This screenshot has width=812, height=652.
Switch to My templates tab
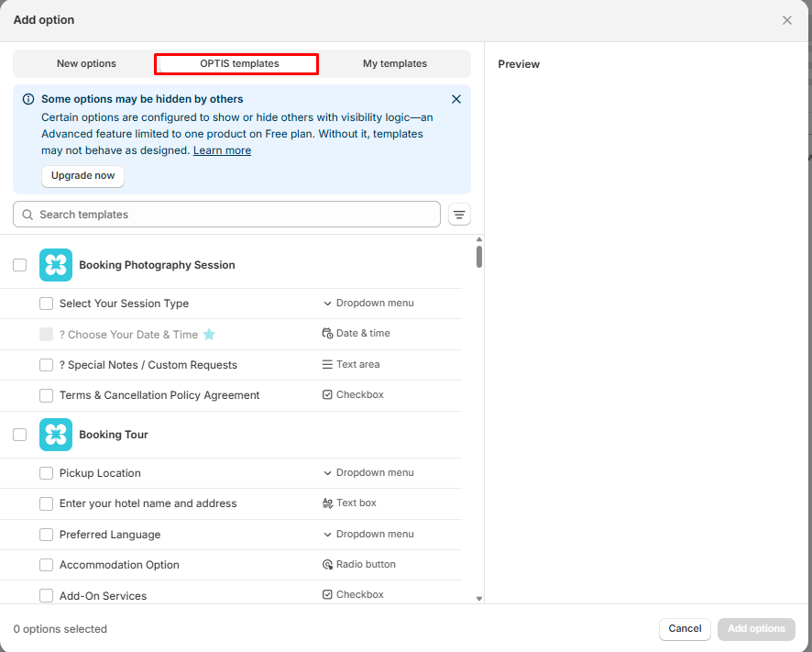[x=395, y=64]
